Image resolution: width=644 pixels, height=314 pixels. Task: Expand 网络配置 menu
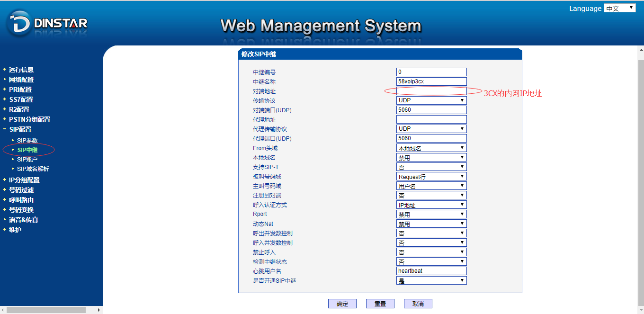point(21,80)
